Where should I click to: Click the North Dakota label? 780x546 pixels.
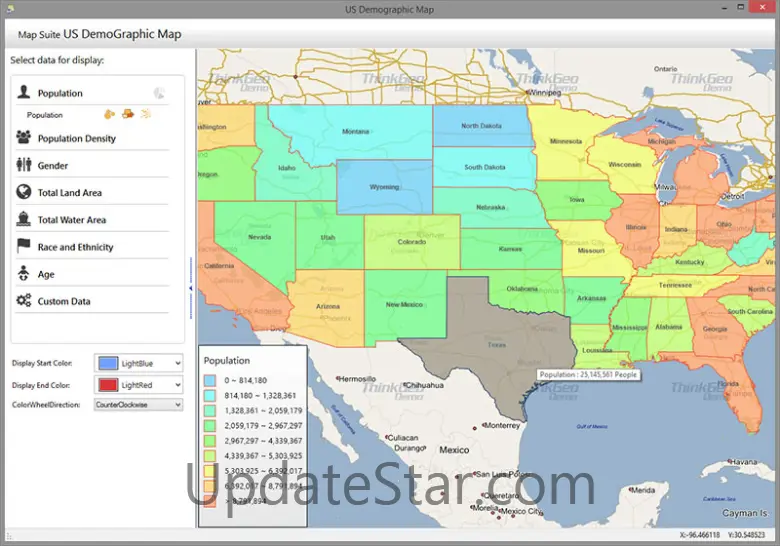481,126
